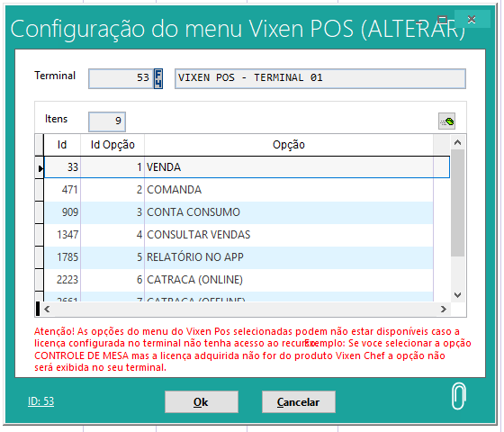Viewport: 504px width, 432px height.
Task: Click the horizontal scroll left arrow
Action: pyautogui.click(x=47, y=310)
